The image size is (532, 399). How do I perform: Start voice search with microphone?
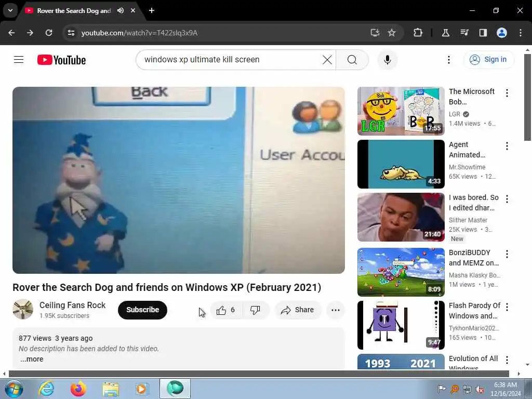387,60
